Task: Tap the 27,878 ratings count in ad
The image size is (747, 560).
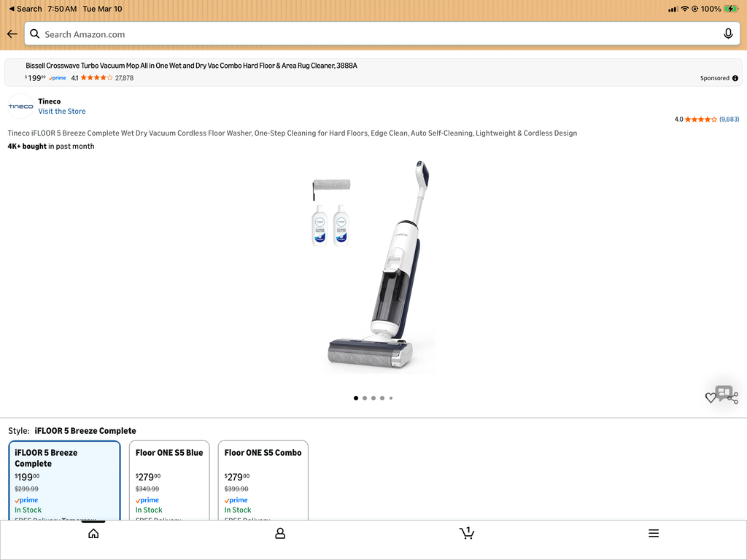Action: point(124,78)
